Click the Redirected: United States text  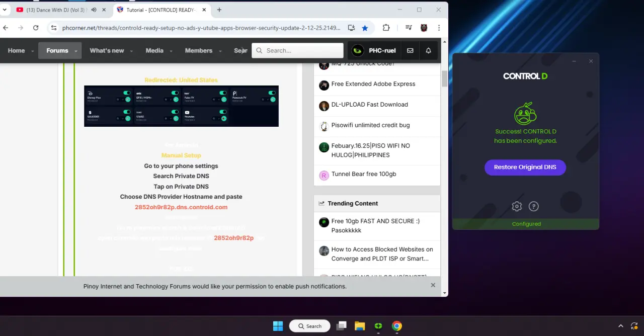(181, 80)
